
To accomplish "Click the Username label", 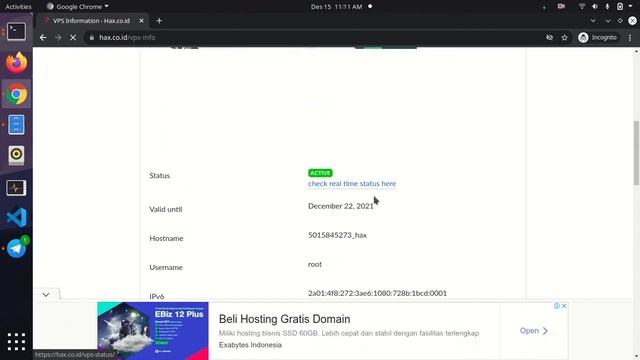I will [166, 267].
